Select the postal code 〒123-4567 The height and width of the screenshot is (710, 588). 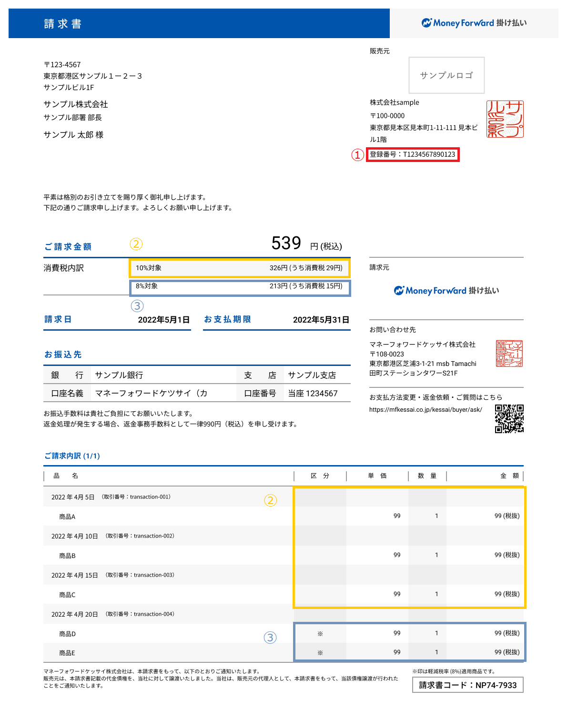[x=62, y=65]
